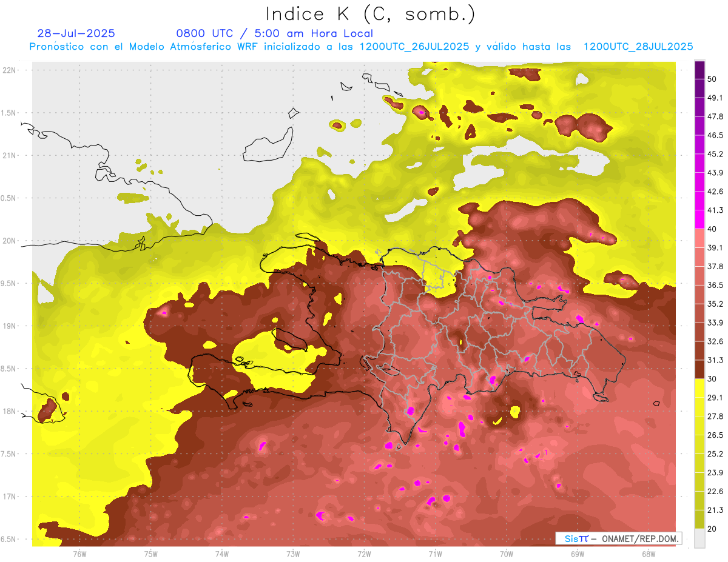Click the magenta swatch between 40 and 41.3
The image size is (728, 562).
pyautogui.click(x=699, y=219)
